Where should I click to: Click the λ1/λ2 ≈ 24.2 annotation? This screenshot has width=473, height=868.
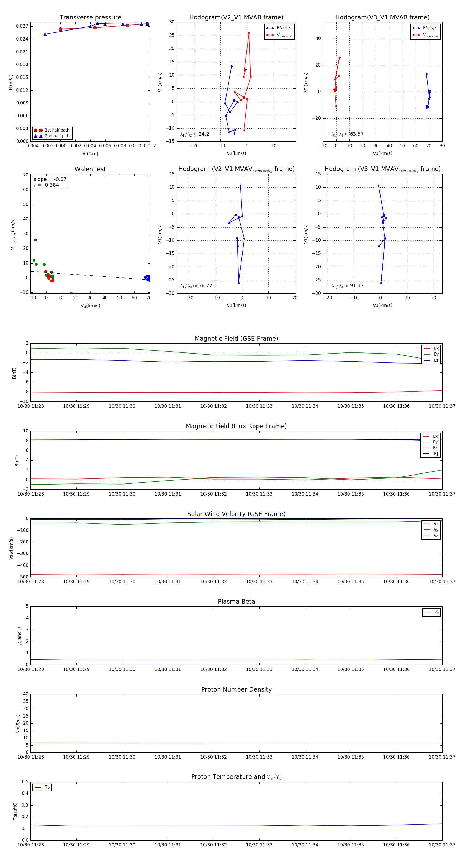coord(194,134)
